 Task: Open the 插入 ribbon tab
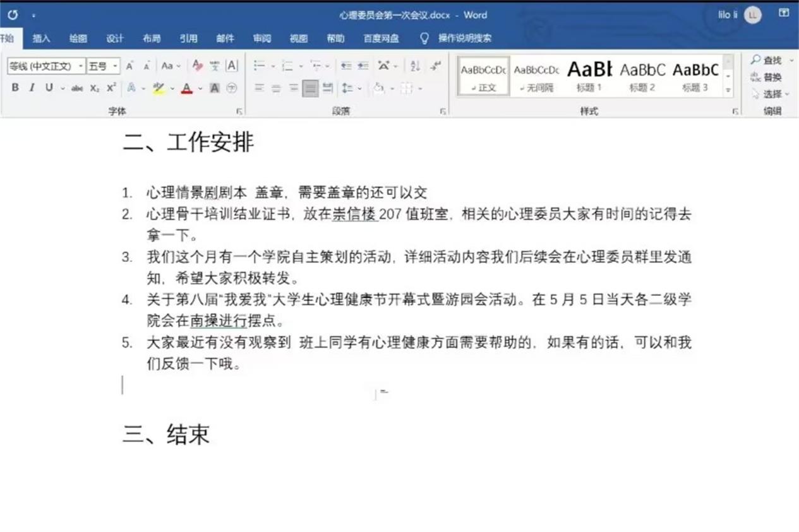pyautogui.click(x=41, y=38)
